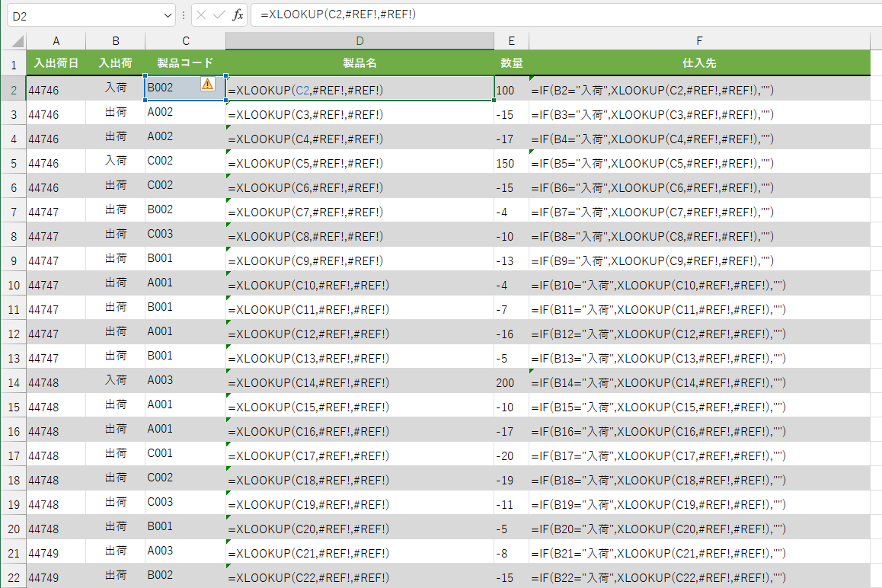Place cursor inside the formula bar
Screen dimensions: 882x588
coord(381,15)
